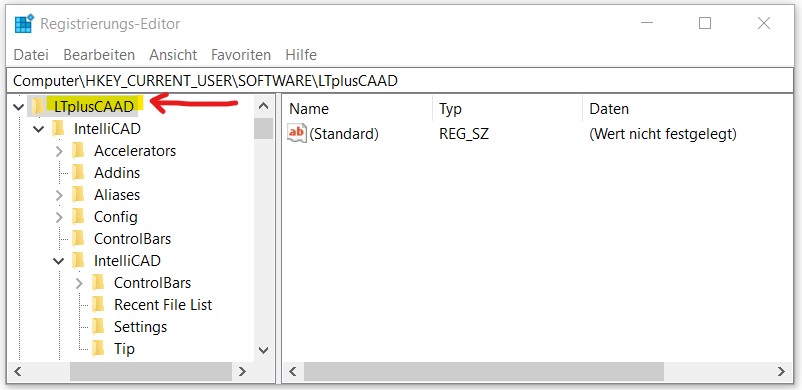Click the Config folder icon
This screenshot has width=802, height=390.
pyautogui.click(x=78, y=216)
